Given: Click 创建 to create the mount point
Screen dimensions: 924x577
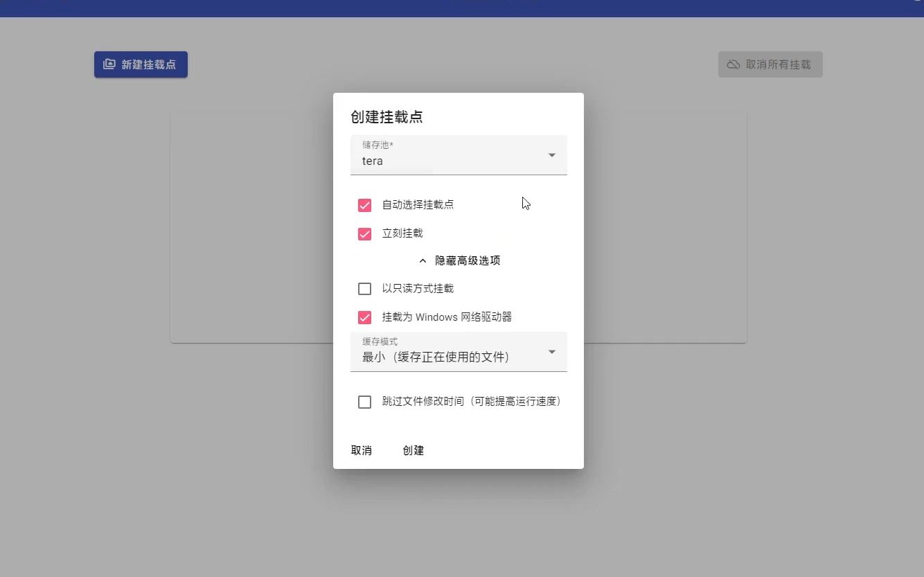Looking at the screenshot, I should click(x=414, y=450).
